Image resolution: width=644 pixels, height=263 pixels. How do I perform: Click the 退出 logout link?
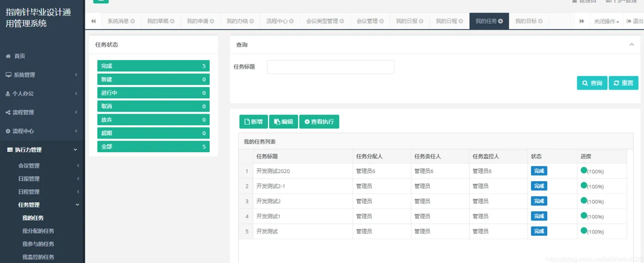635,21
